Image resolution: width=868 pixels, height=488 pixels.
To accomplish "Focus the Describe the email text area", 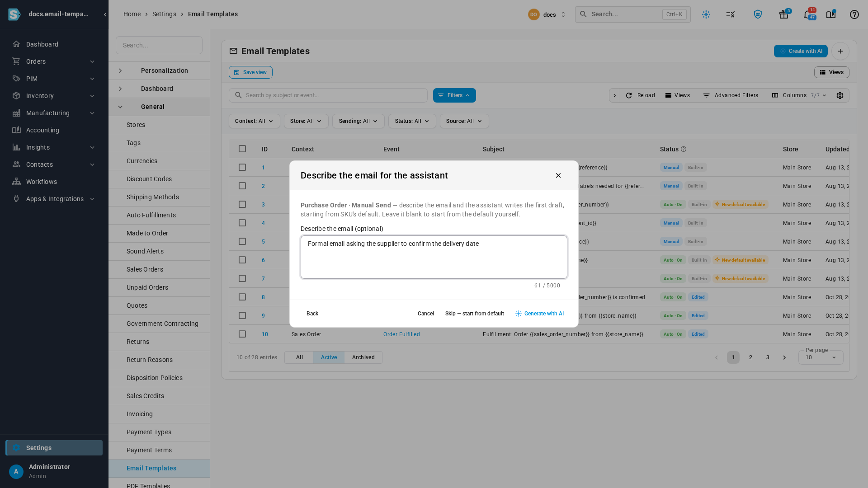I will click(434, 257).
